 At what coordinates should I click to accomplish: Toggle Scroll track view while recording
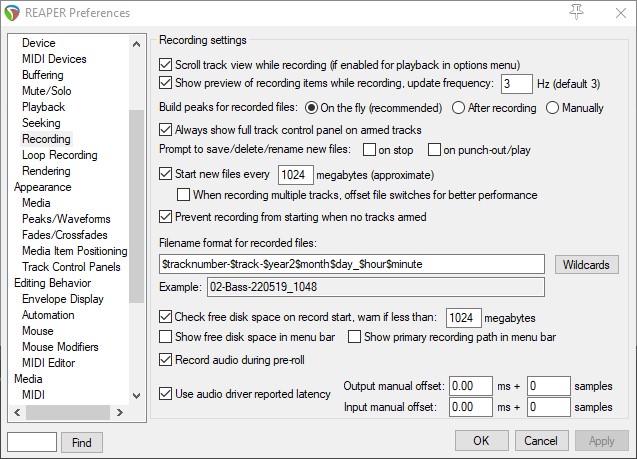point(165,65)
